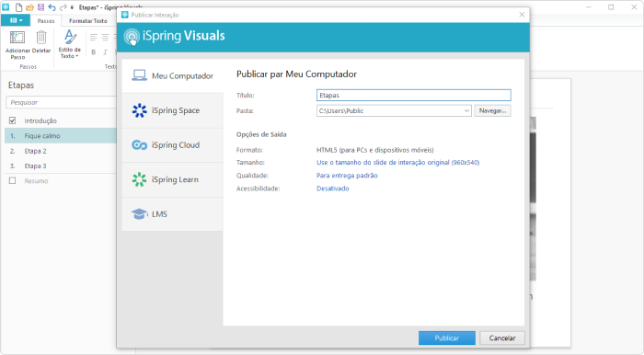
Task: Expand the Pasta folder dropdown arrow
Action: [466, 110]
